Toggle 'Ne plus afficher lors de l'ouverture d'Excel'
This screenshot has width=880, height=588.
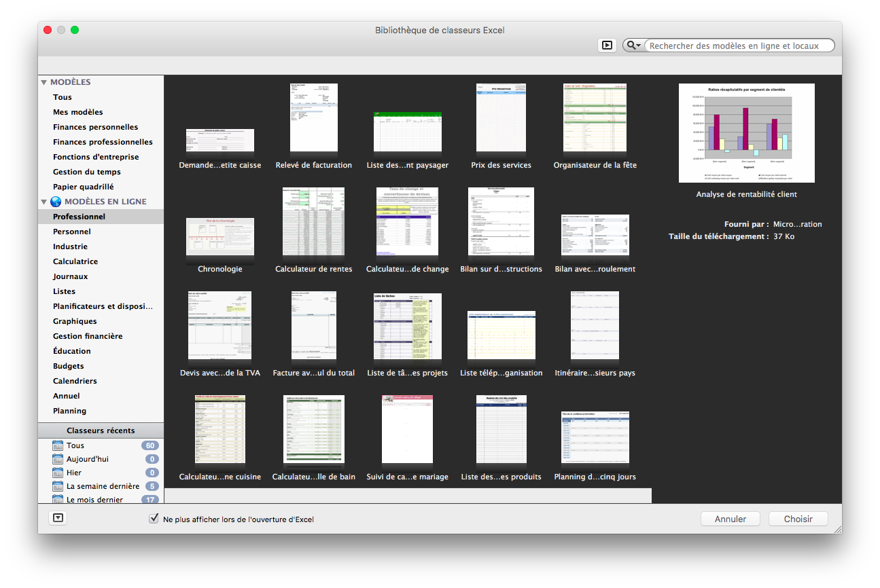point(154,518)
